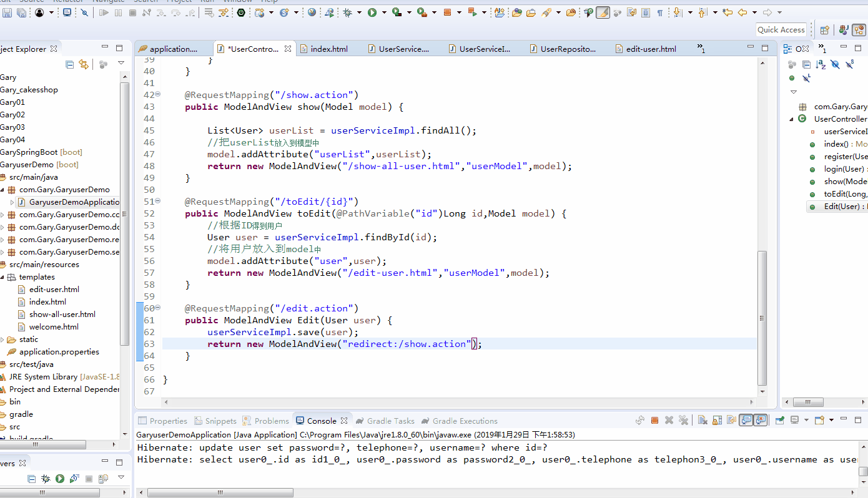The image size is (868, 498).
Task: Click the Save All toolbar icon
Action: [x=21, y=12]
